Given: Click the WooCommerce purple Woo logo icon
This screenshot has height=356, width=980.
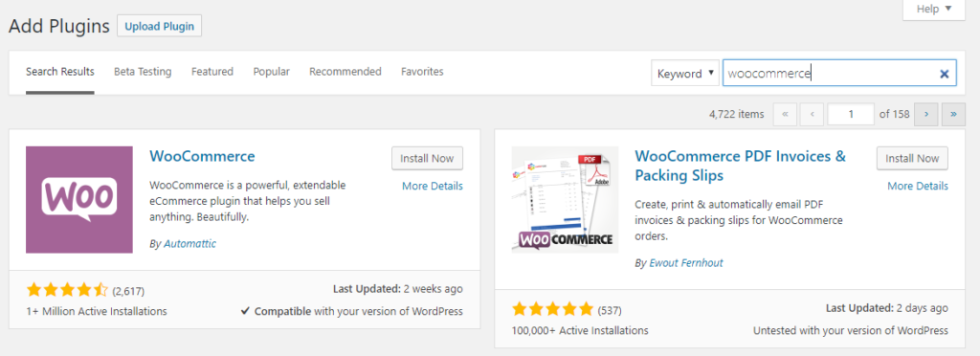Looking at the screenshot, I should [x=79, y=200].
